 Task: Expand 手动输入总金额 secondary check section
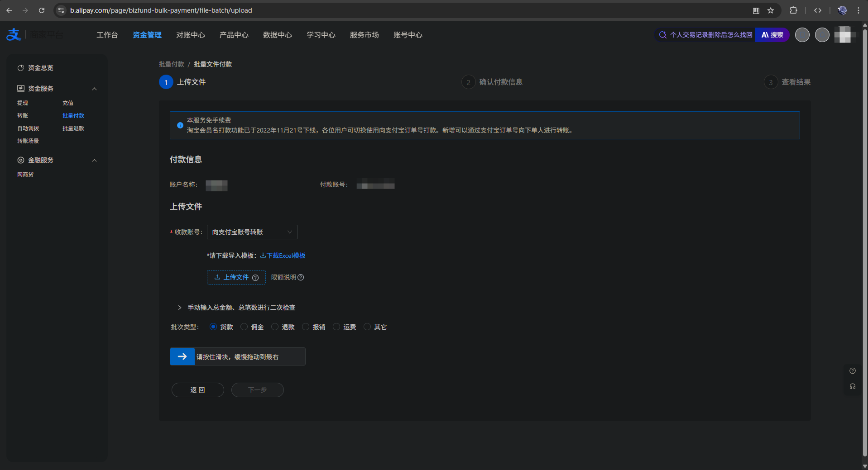(180, 308)
